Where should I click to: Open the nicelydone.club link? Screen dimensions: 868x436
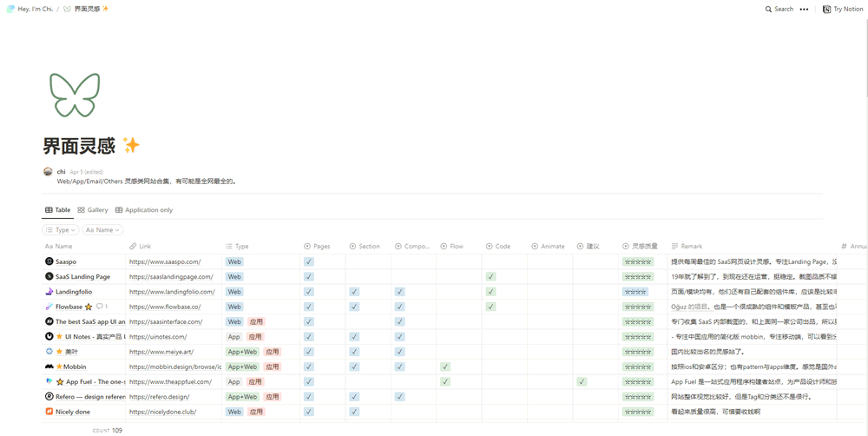pyautogui.click(x=163, y=412)
